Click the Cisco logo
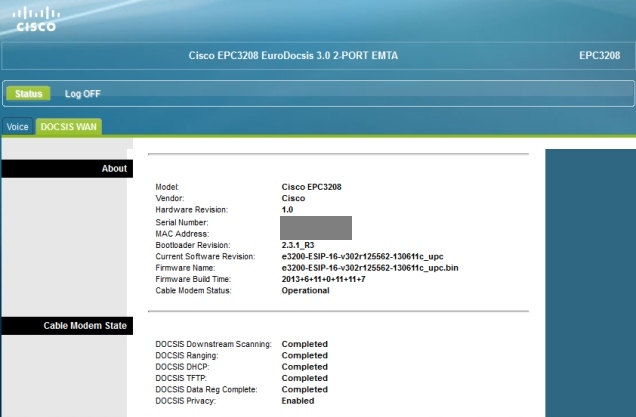636x417 pixels. pyautogui.click(x=36, y=19)
